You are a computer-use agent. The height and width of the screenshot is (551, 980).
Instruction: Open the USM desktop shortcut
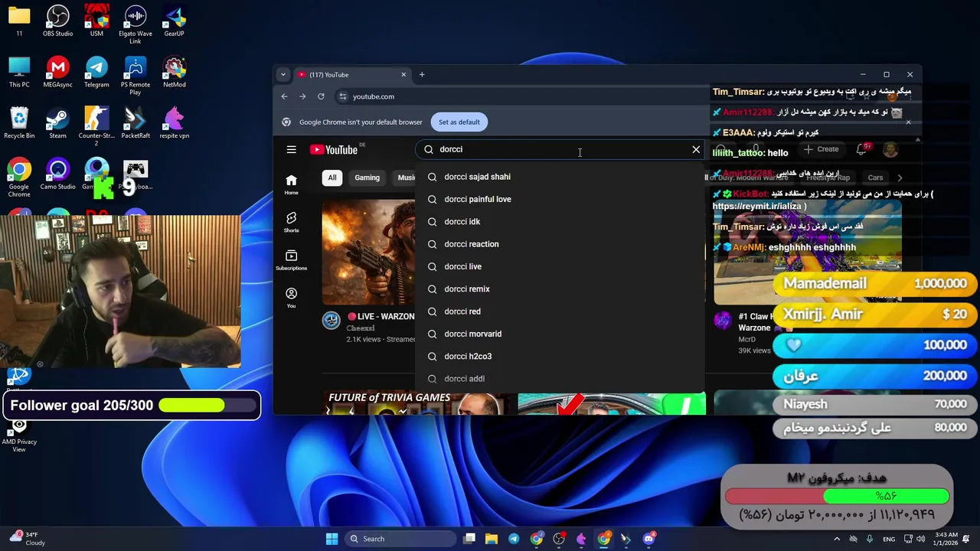pyautogui.click(x=96, y=21)
